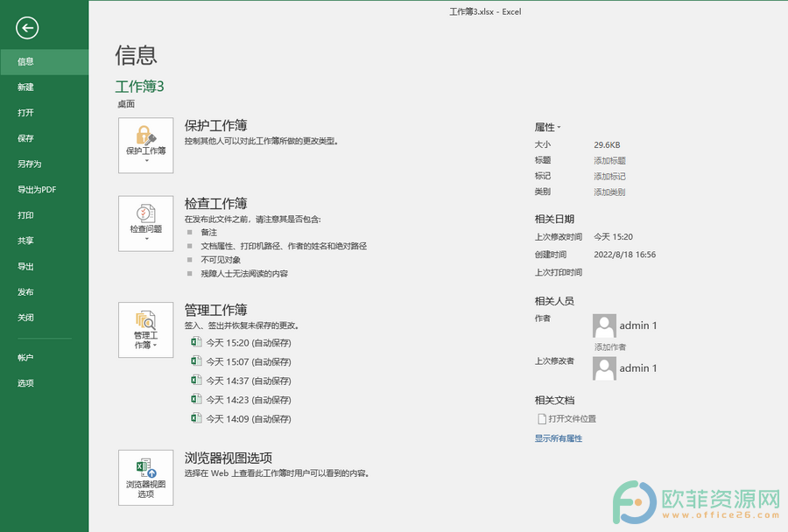Click the 2022/8/18 16:56 created time
Screen dimensions: 788x532
[x=624, y=255]
